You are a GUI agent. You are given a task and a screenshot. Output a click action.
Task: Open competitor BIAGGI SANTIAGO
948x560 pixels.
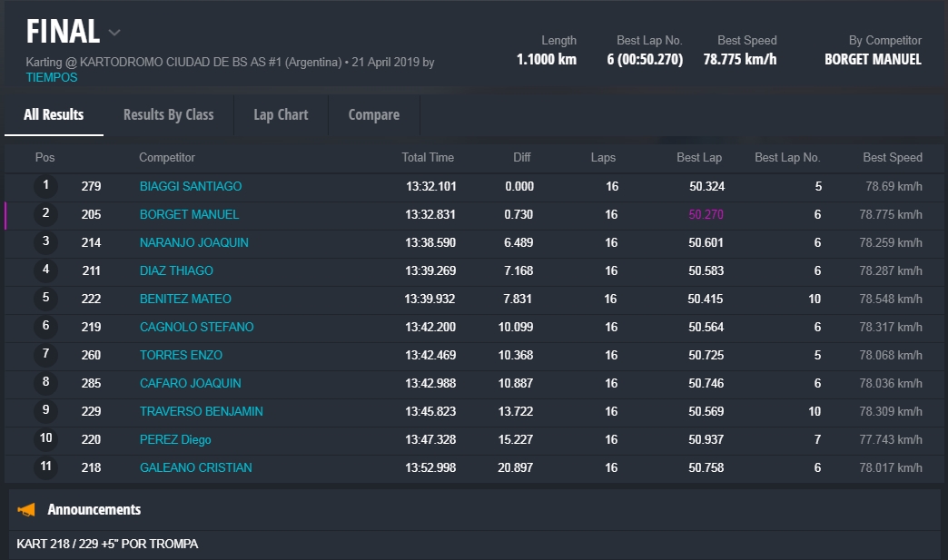(x=191, y=186)
